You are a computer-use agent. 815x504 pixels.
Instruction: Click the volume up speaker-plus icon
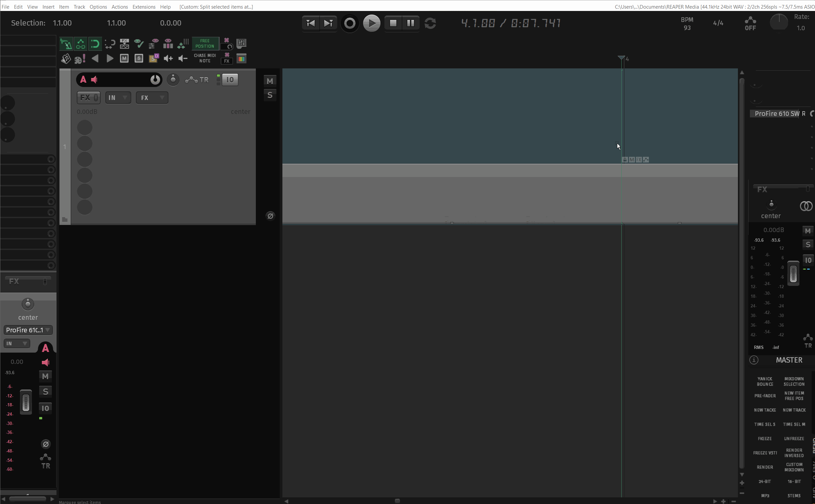[x=168, y=59]
